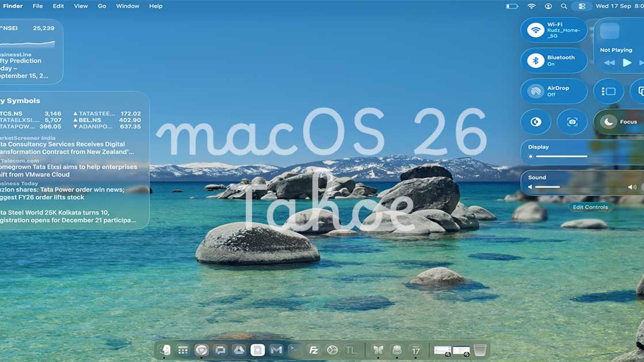This screenshot has width=644, height=362.
Task: Launch the Chrome browser icon in Dock
Action: click(201, 350)
